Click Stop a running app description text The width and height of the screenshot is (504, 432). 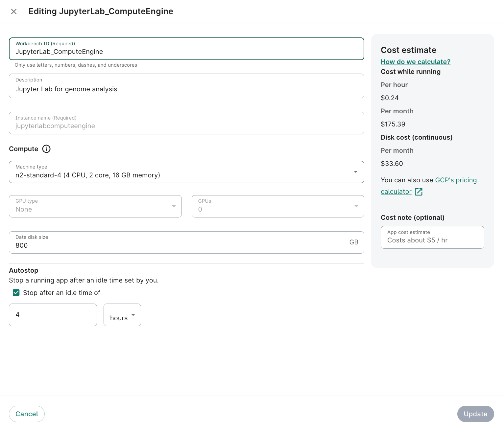[84, 280]
